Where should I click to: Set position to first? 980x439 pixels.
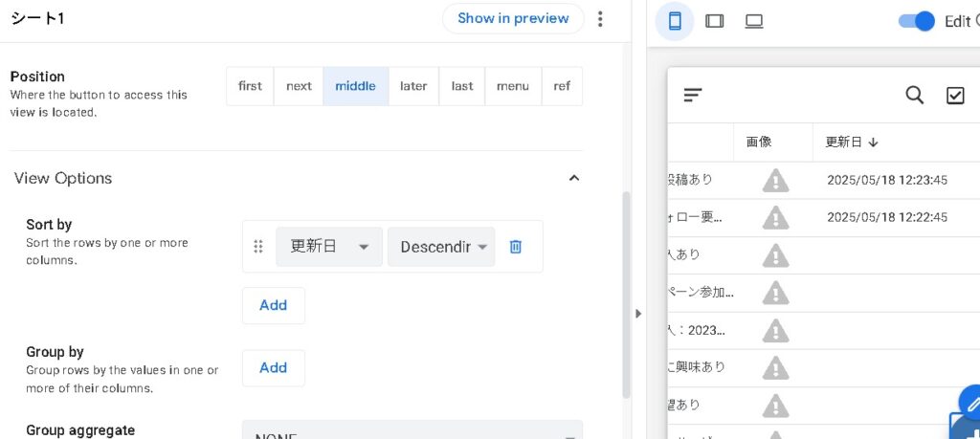(250, 86)
